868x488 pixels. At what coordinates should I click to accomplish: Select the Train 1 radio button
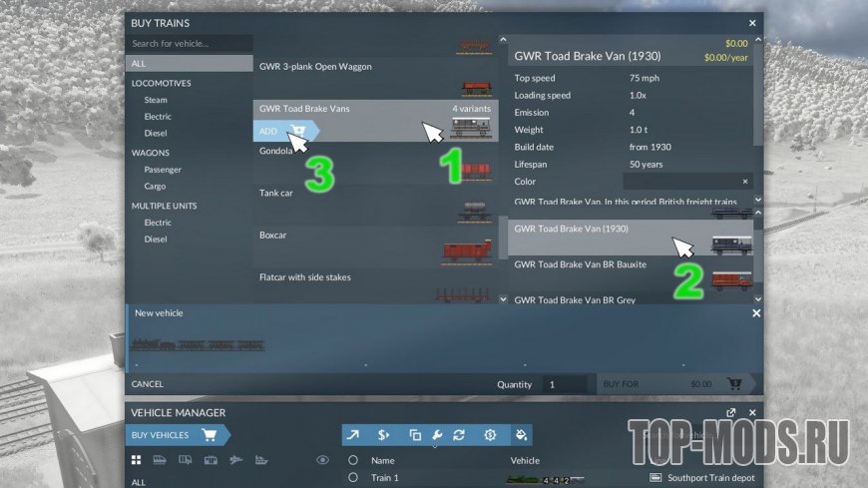point(352,477)
